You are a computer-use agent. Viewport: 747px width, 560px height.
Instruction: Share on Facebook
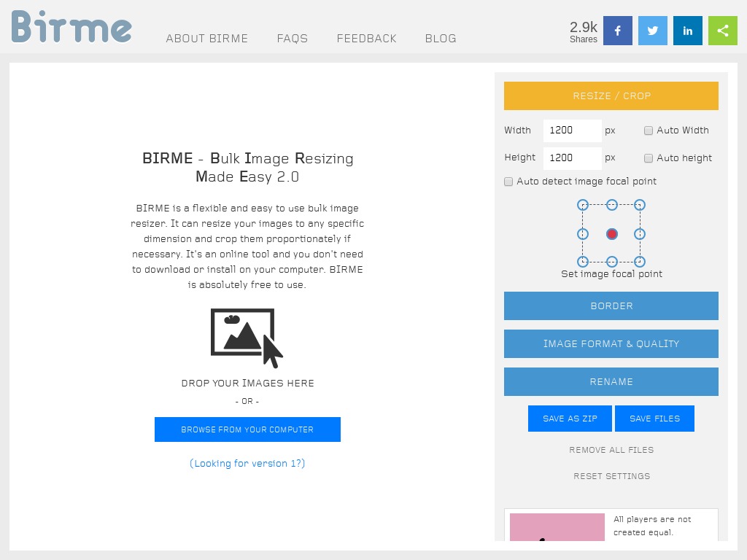[x=617, y=31]
